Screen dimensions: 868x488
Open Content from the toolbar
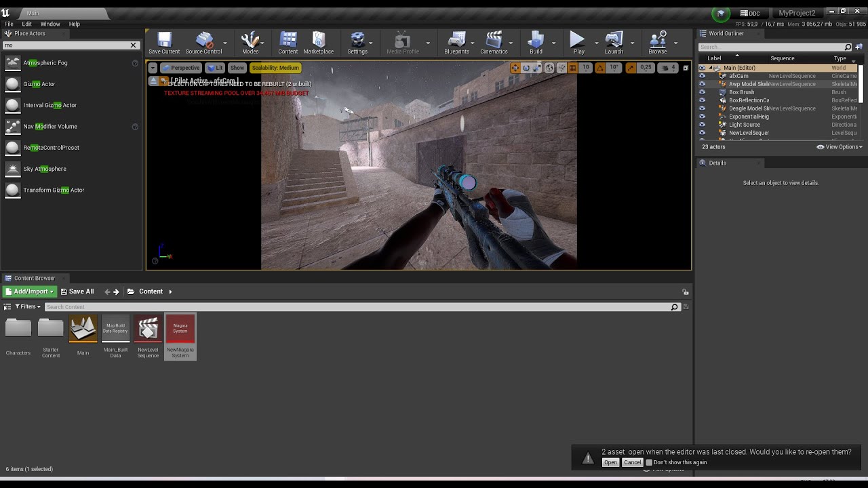pyautogui.click(x=288, y=43)
